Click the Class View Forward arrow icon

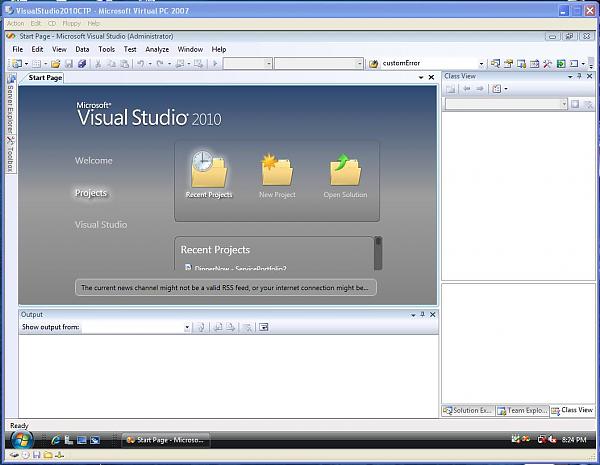click(x=479, y=89)
